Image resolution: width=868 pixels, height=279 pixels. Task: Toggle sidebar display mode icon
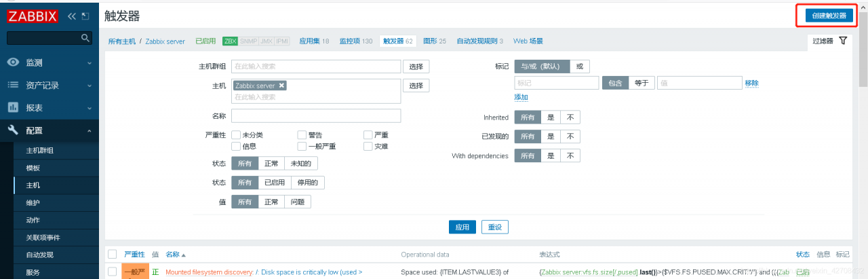pos(85,15)
